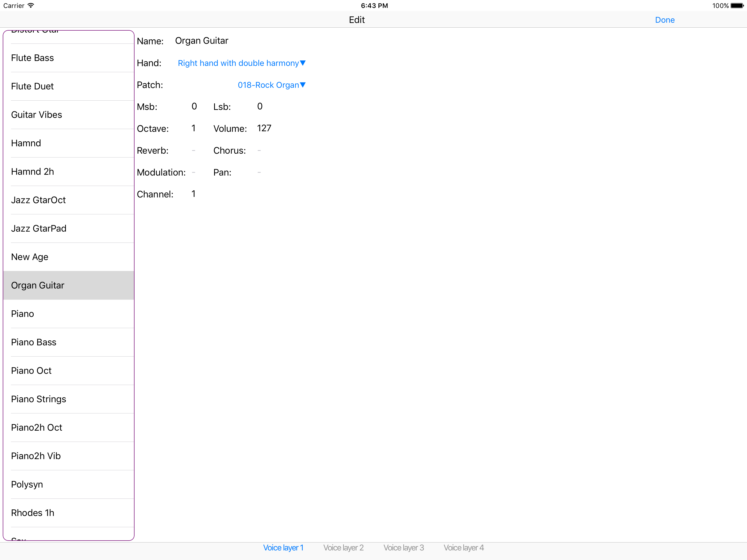The height and width of the screenshot is (560, 747).
Task: Select Piano2h Oct in the voice list
Action: (x=69, y=428)
